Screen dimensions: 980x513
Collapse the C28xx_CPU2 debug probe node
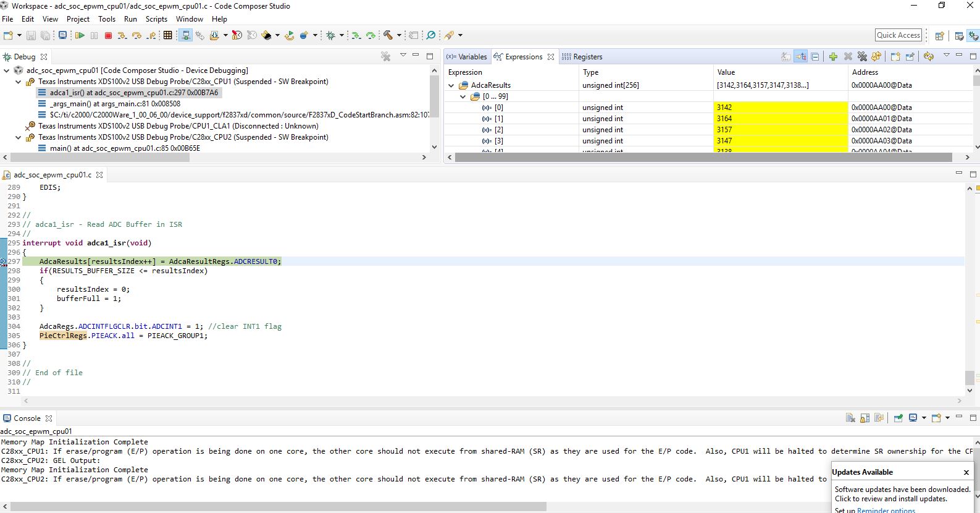(18, 137)
